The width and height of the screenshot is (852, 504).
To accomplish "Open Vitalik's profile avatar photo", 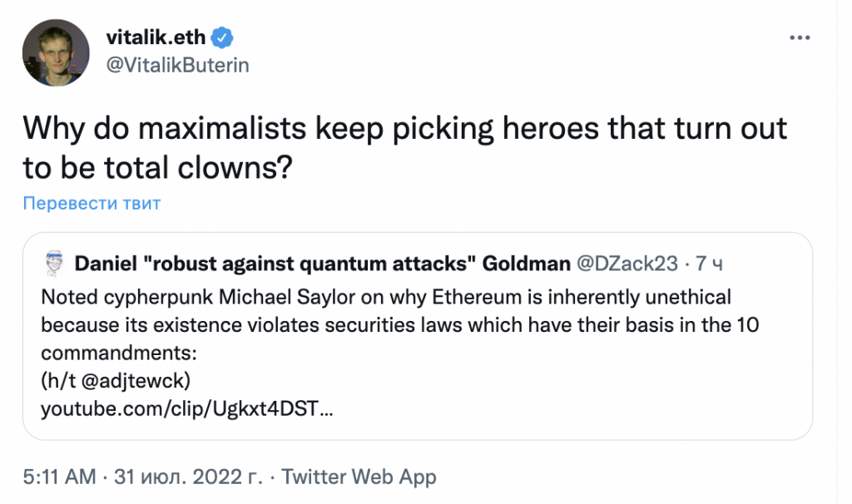I will 56,52.
